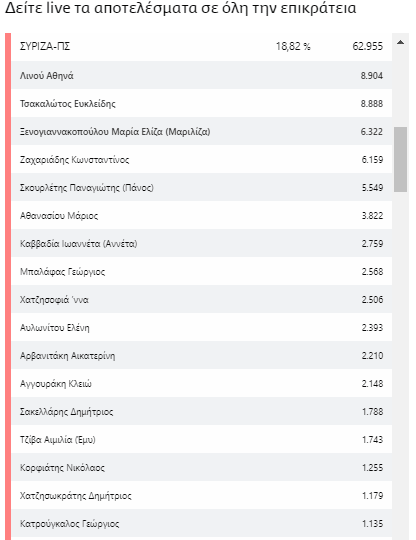This screenshot has height=540, width=416.
Task: Select candidate Λινού Αθηνά
Action: pyautogui.click(x=202, y=75)
